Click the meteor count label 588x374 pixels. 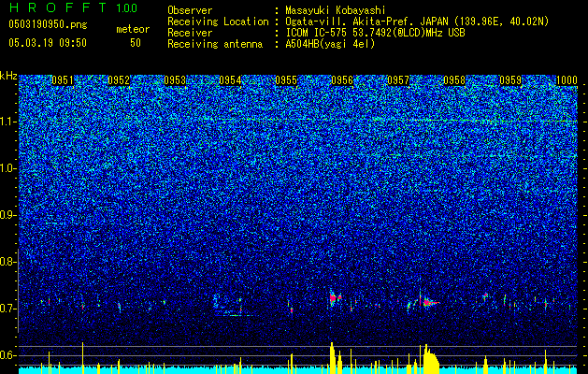coord(133,29)
